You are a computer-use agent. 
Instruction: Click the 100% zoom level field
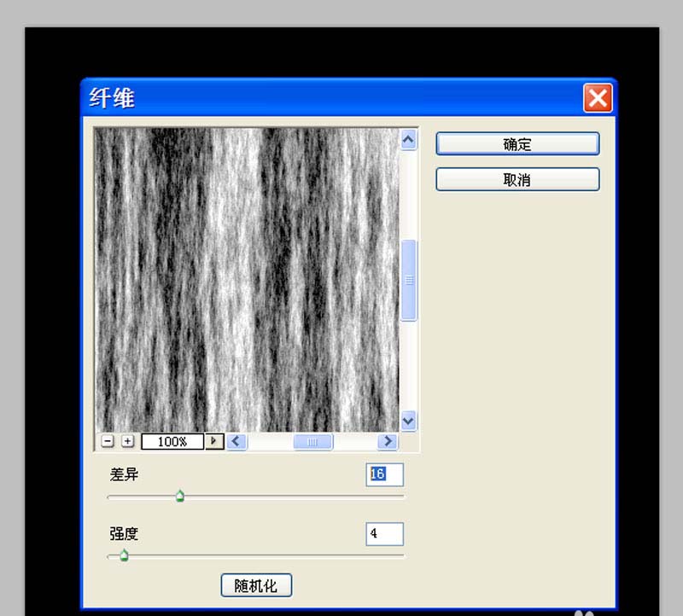[x=172, y=441]
